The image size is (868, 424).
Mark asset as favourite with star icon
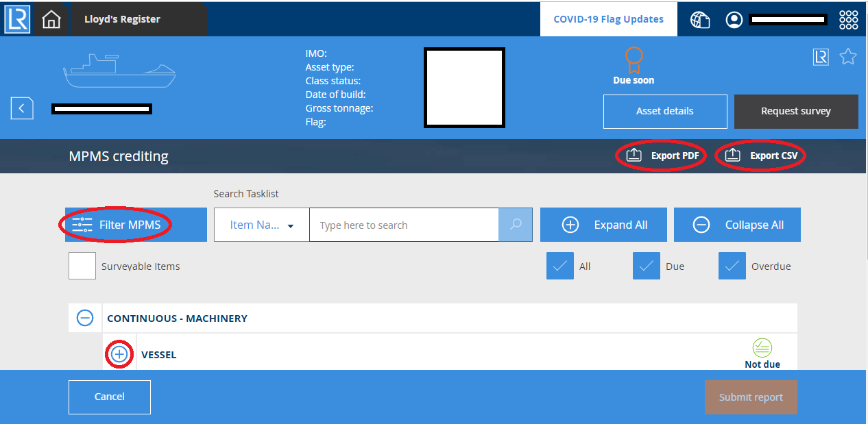(848, 57)
